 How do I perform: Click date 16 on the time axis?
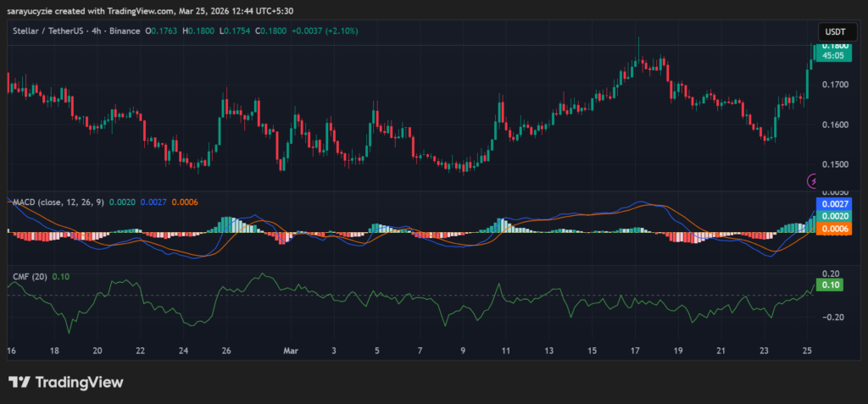point(11,350)
